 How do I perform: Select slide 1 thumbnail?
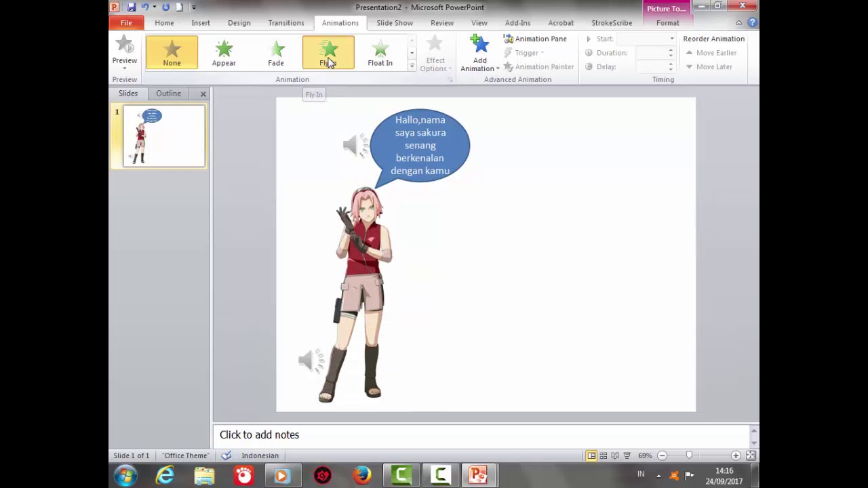(x=164, y=136)
